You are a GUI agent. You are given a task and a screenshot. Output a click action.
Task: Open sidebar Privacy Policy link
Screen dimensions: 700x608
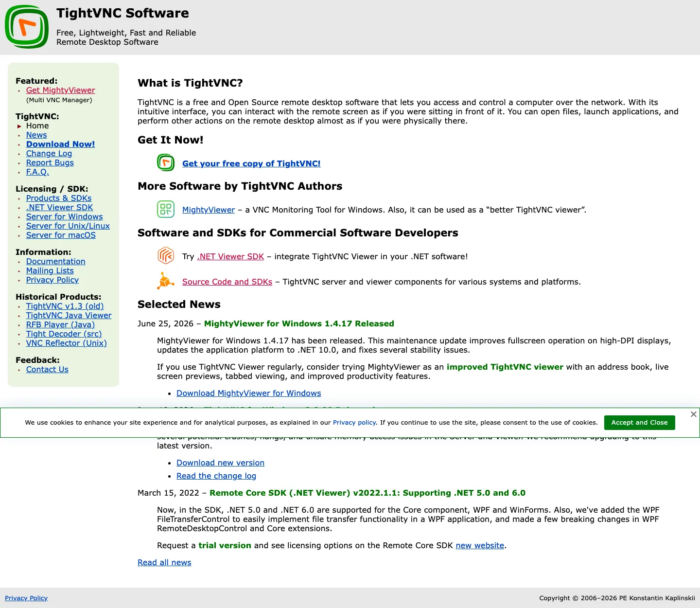tap(52, 280)
